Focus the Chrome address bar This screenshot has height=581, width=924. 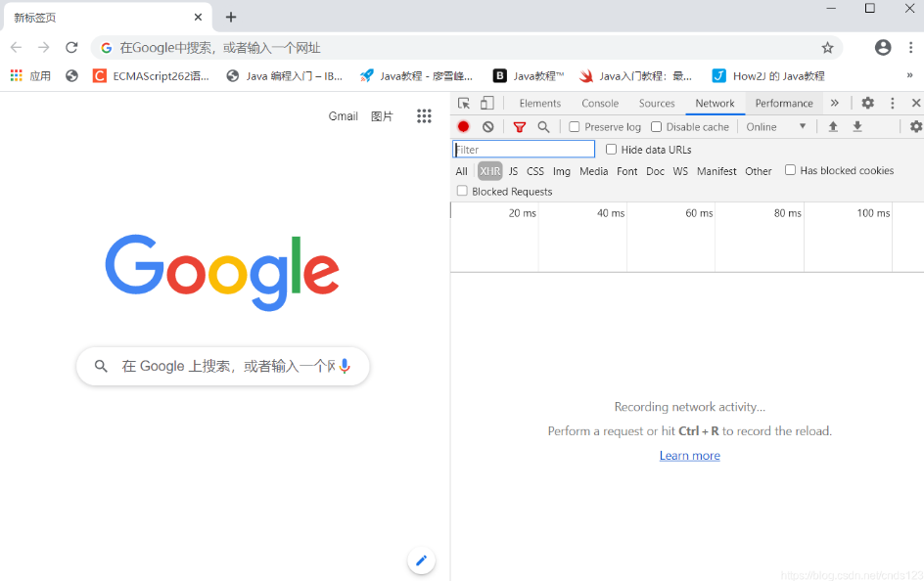466,48
